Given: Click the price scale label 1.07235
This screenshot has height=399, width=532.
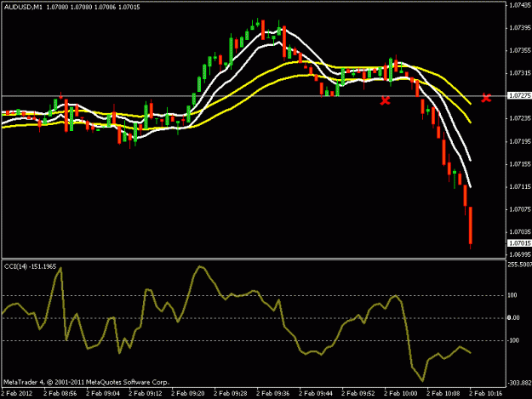Looking at the screenshot, I should click(x=520, y=118).
